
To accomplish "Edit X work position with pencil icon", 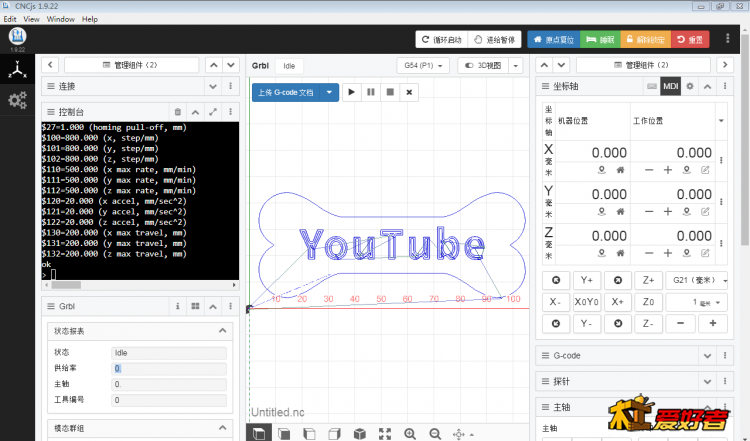I will (x=705, y=170).
